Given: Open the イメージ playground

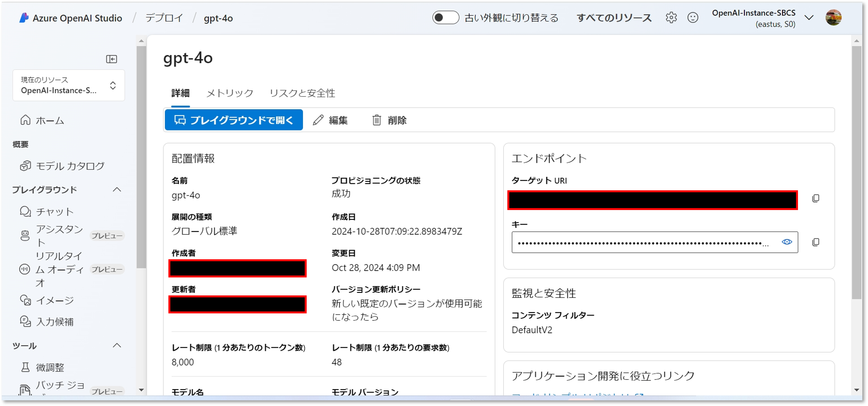Looking at the screenshot, I should [x=55, y=300].
